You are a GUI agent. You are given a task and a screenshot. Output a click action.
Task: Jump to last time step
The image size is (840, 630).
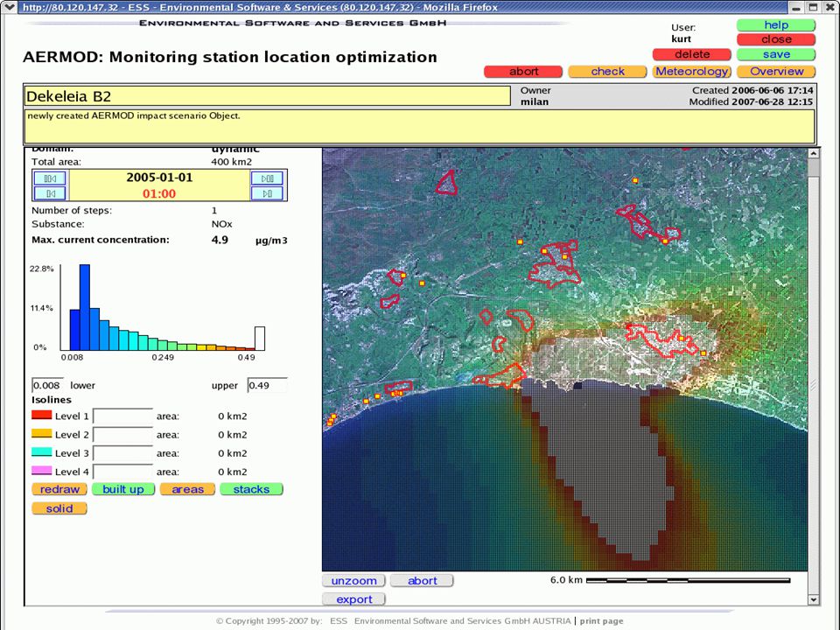coord(267,178)
